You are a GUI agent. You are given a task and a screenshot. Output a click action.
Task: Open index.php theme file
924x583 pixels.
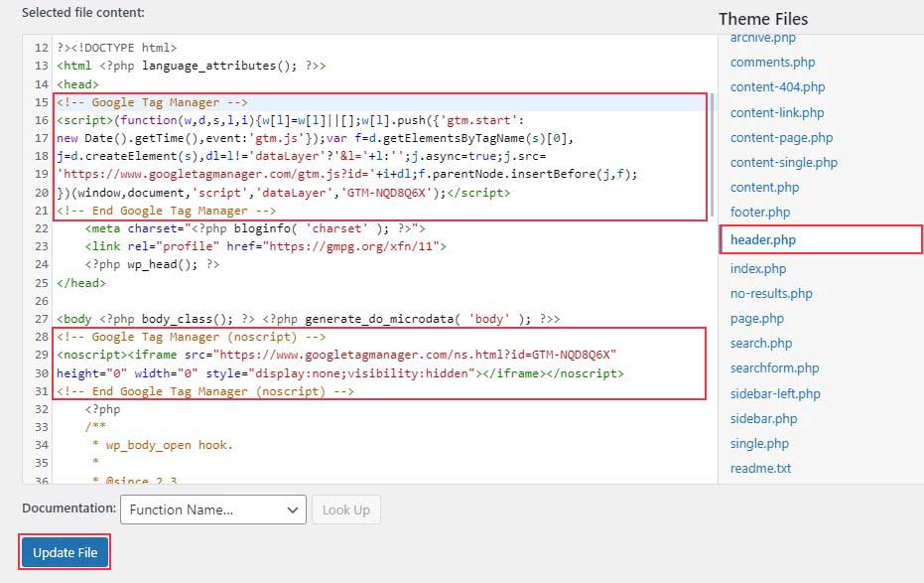point(758,269)
